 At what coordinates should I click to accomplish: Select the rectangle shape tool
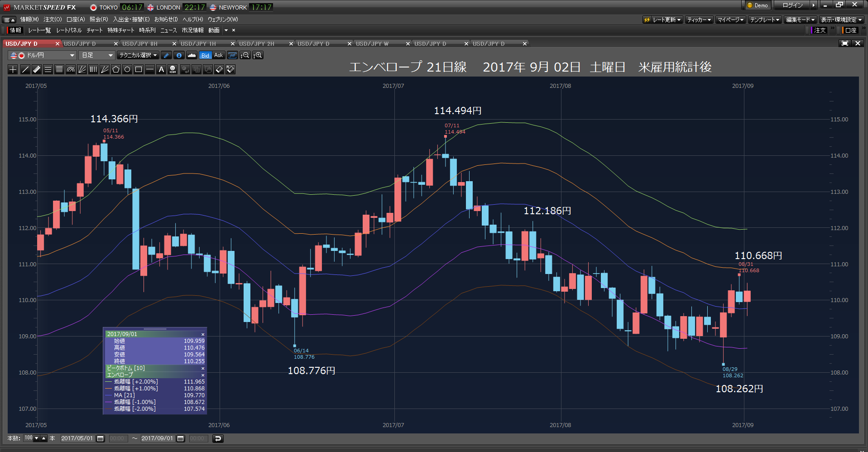[139, 69]
